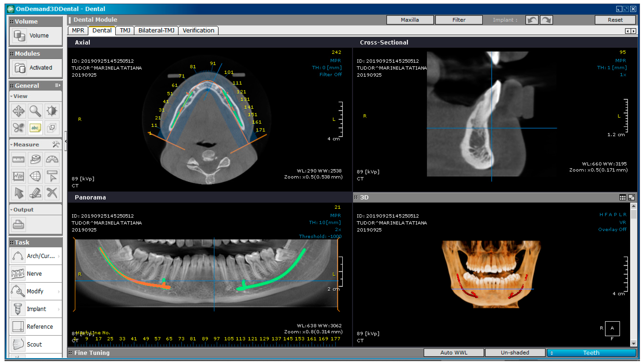Click 'TH: 10[mm]' thickness in Panorama
The height and width of the screenshot is (364, 644).
325,223
